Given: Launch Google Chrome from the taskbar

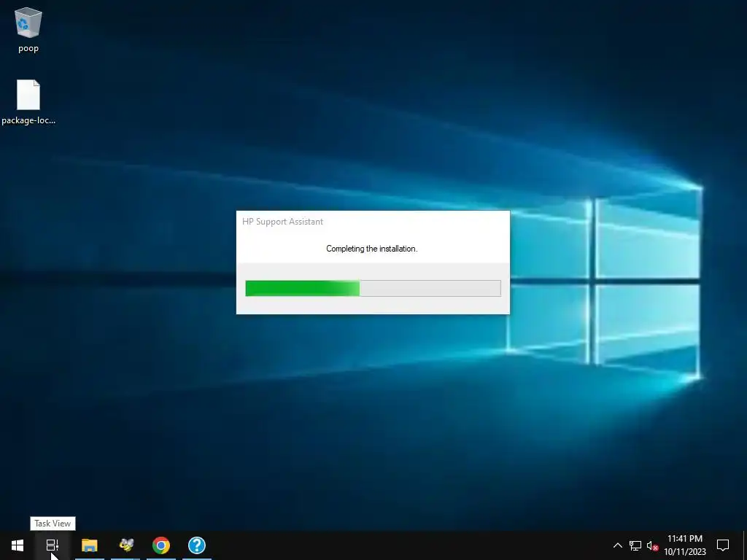Looking at the screenshot, I should coord(161,545).
